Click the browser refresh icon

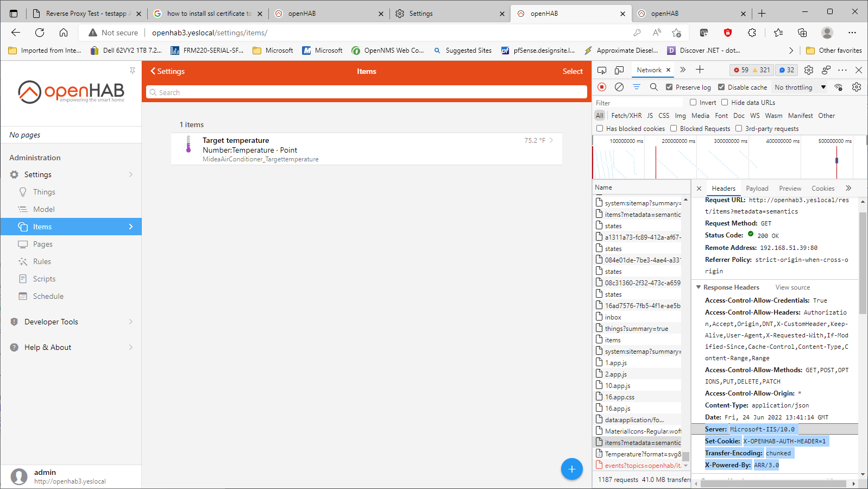click(40, 33)
